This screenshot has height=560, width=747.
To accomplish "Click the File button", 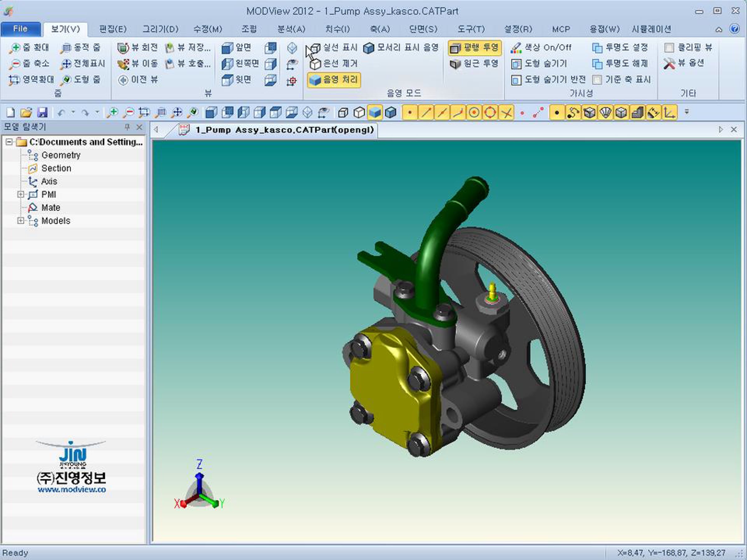I will pyautogui.click(x=20, y=29).
